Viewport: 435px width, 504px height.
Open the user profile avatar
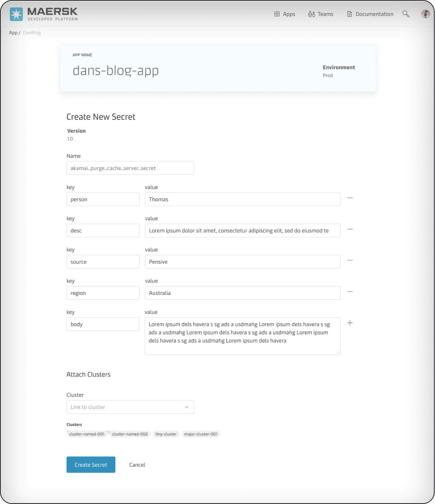tap(425, 14)
